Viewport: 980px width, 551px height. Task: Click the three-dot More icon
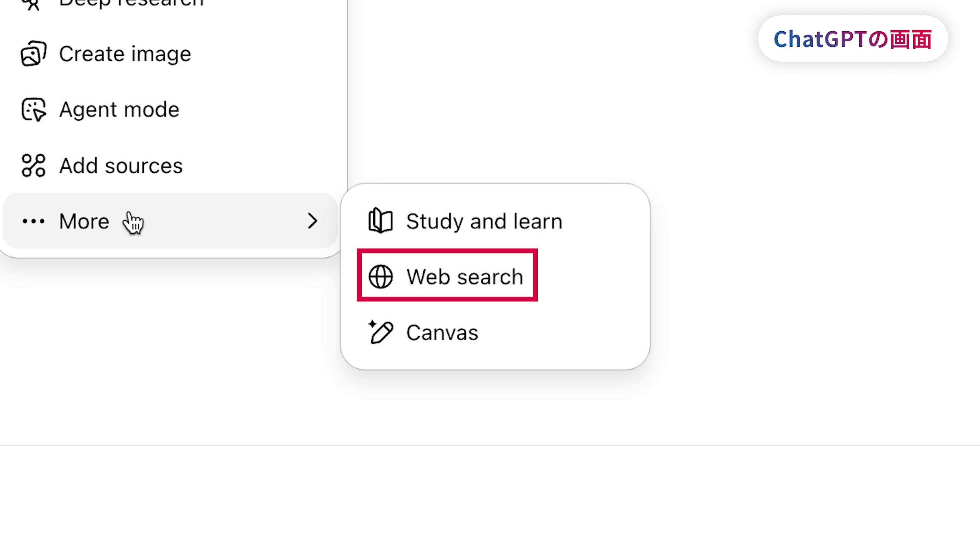[33, 221]
